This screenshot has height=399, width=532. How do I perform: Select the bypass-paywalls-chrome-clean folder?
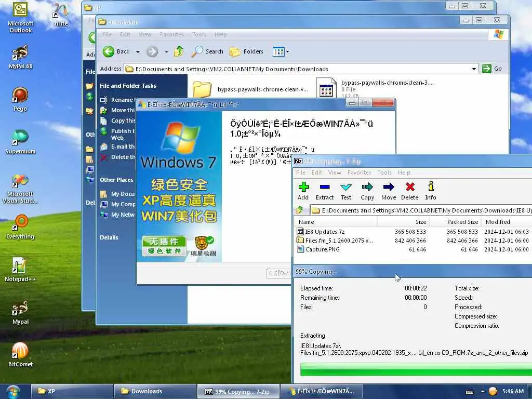coord(250,89)
